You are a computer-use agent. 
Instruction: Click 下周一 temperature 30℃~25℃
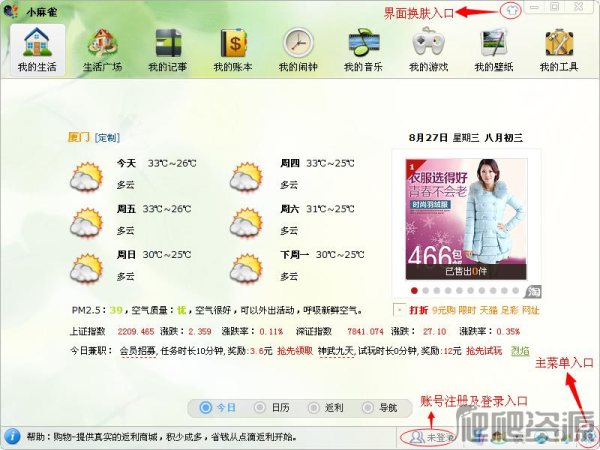(340, 255)
